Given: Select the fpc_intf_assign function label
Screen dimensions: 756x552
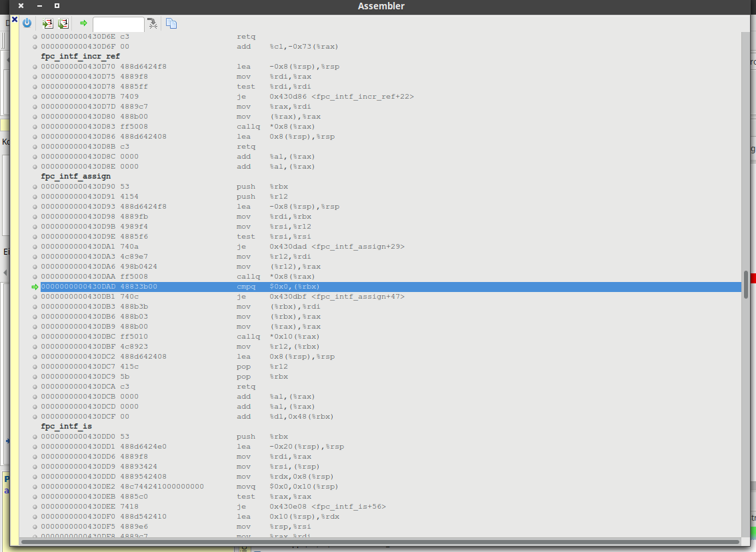Looking at the screenshot, I should pyautogui.click(x=76, y=177).
